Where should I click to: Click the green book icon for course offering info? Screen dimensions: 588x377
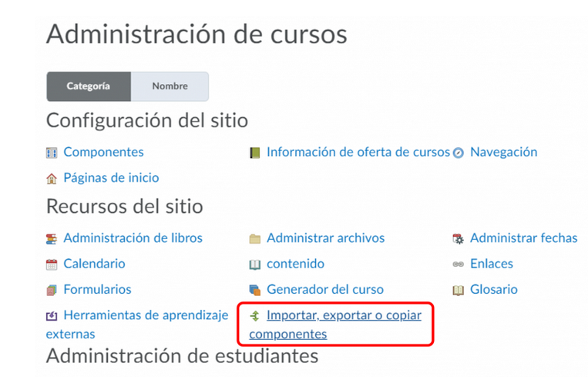[255, 153]
